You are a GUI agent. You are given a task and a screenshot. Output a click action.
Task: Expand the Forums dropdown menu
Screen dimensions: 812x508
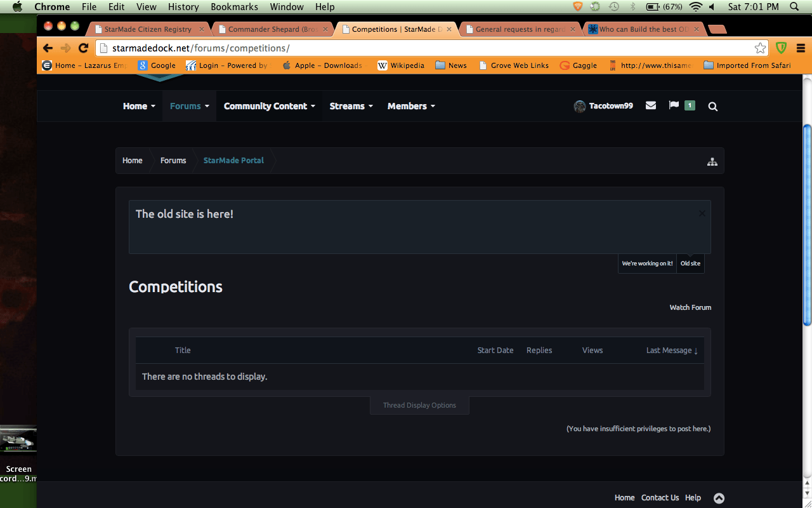189,106
